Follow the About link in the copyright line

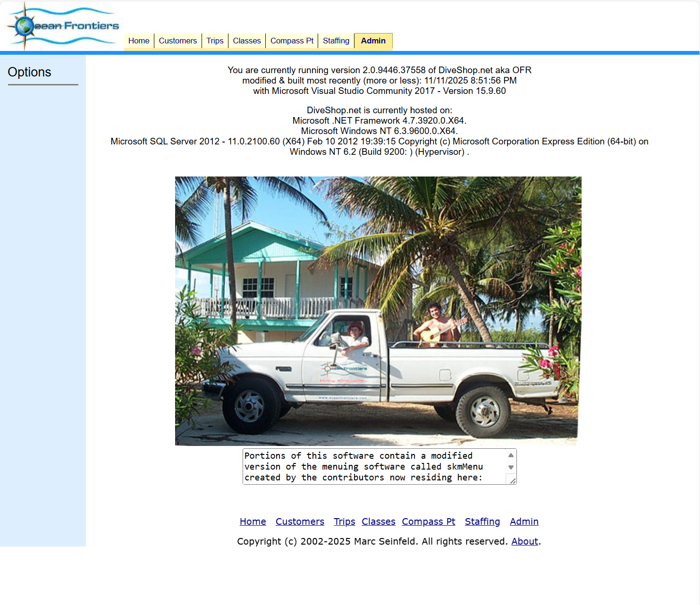tap(524, 541)
